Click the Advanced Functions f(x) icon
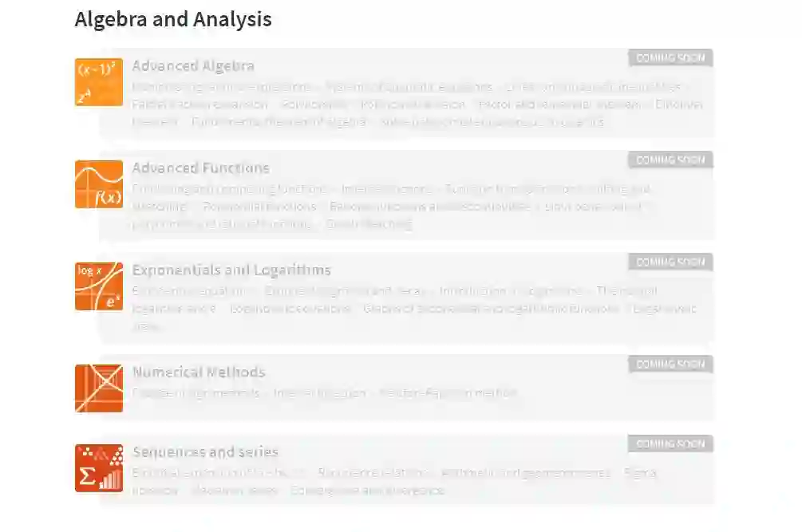802x532 pixels. pyautogui.click(x=99, y=184)
